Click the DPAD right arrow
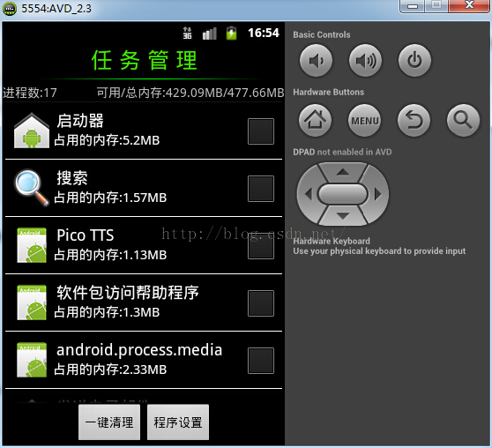 coord(378,194)
